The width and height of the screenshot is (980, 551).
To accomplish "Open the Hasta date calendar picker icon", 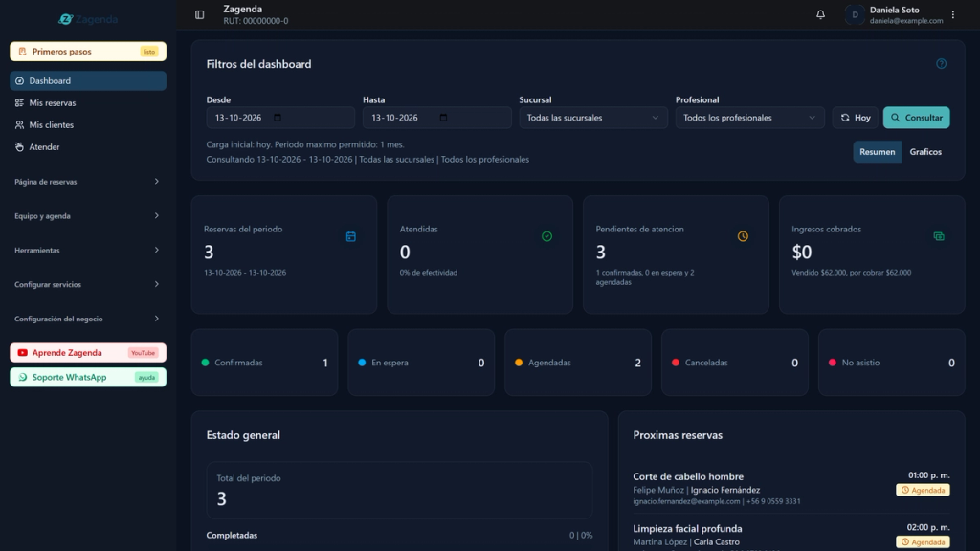I will [x=443, y=118].
